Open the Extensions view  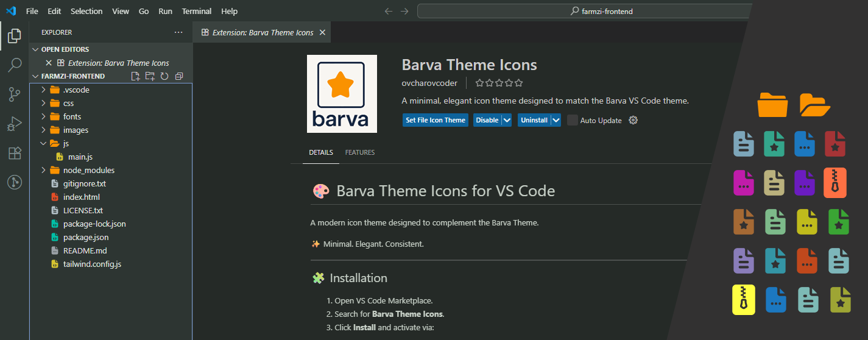[15, 153]
